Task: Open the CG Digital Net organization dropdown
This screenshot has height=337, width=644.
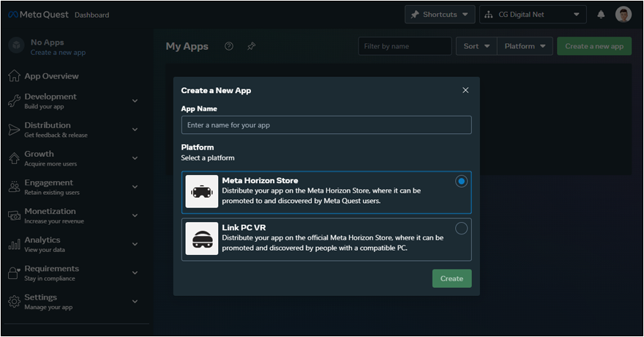Action: 533,15
